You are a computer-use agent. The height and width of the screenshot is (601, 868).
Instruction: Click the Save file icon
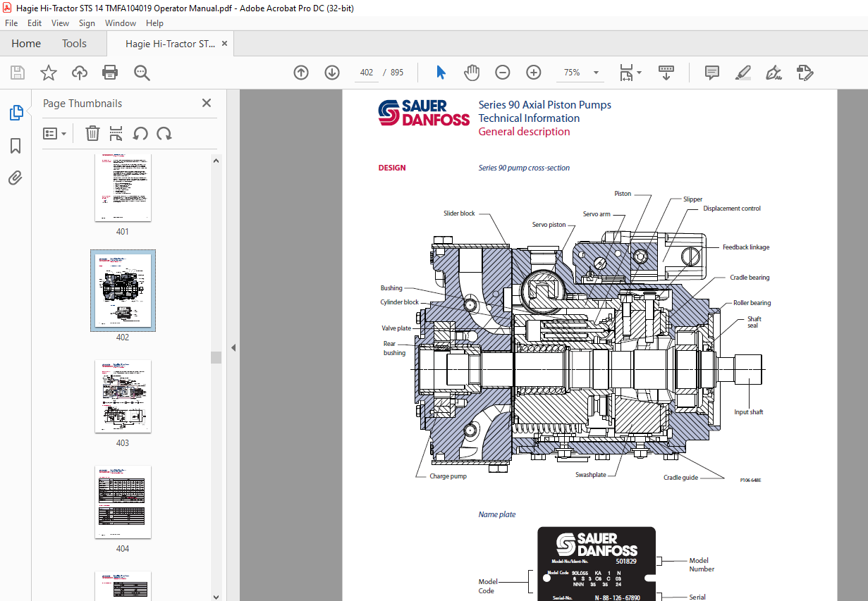click(18, 73)
